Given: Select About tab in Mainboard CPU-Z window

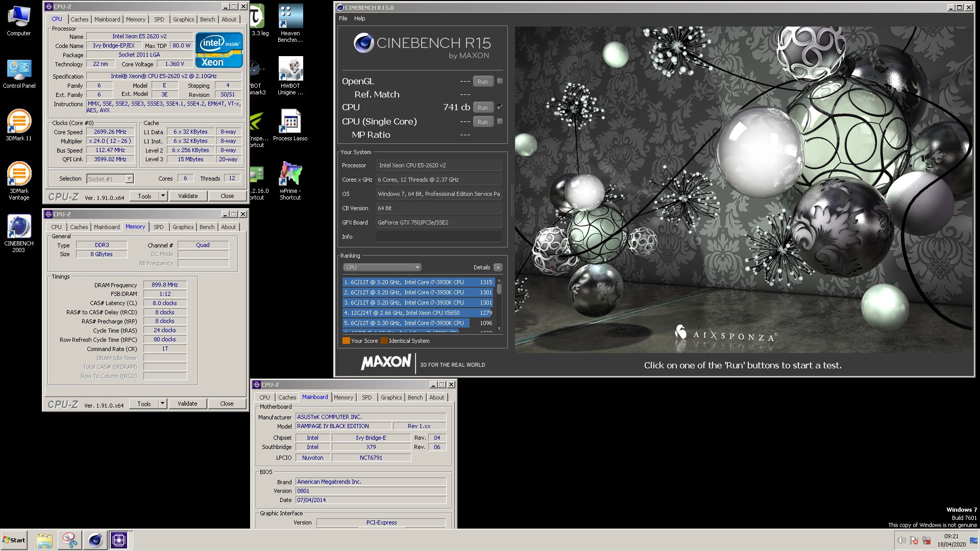Looking at the screenshot, I should (436, 397).
